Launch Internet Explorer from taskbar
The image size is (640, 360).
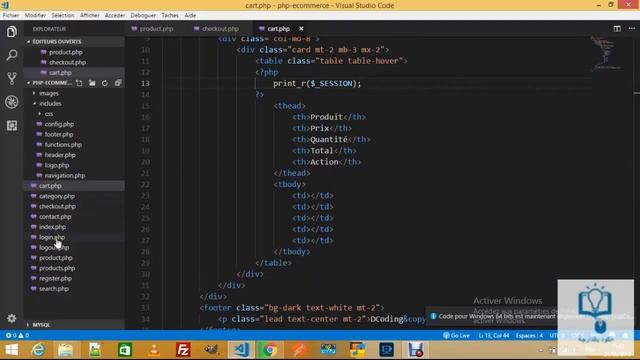[39, 350]
